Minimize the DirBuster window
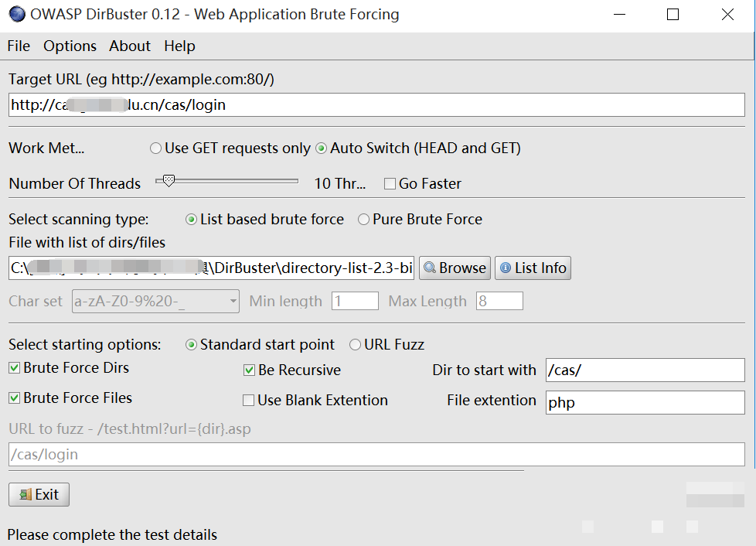The image size is (756, 546). coord(619,15)
